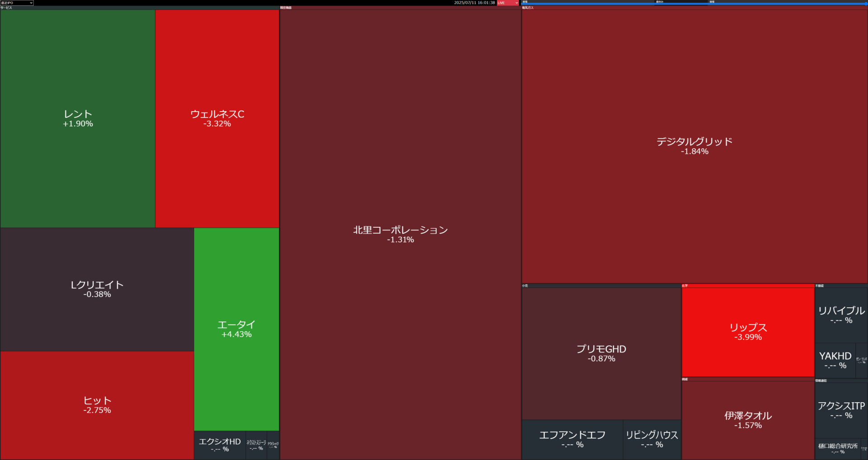Open the 伊澤タオル -1.57% tile
The width and height of the screenshot is (868, 460).
pos(748,420)
